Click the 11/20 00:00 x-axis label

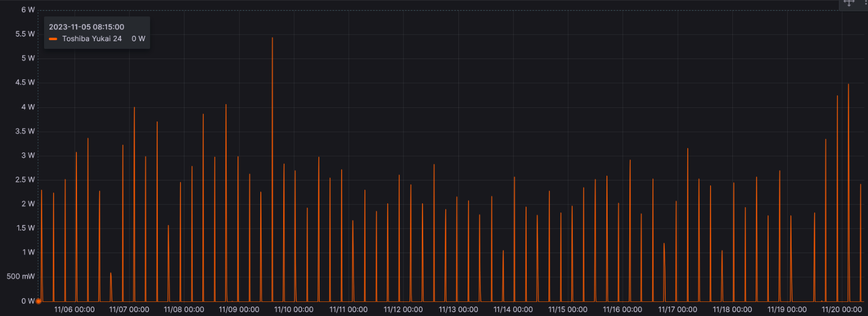[x=842, y=309]
